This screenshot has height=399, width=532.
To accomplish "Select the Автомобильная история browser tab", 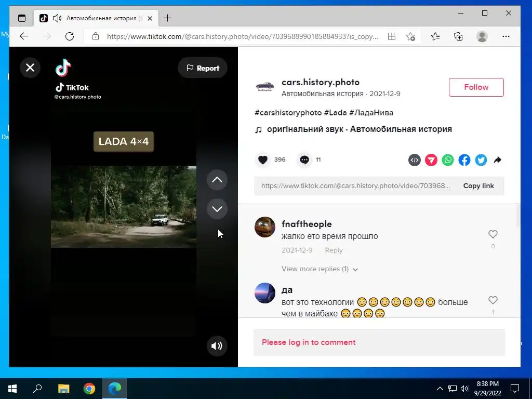I will pos(96,18).
